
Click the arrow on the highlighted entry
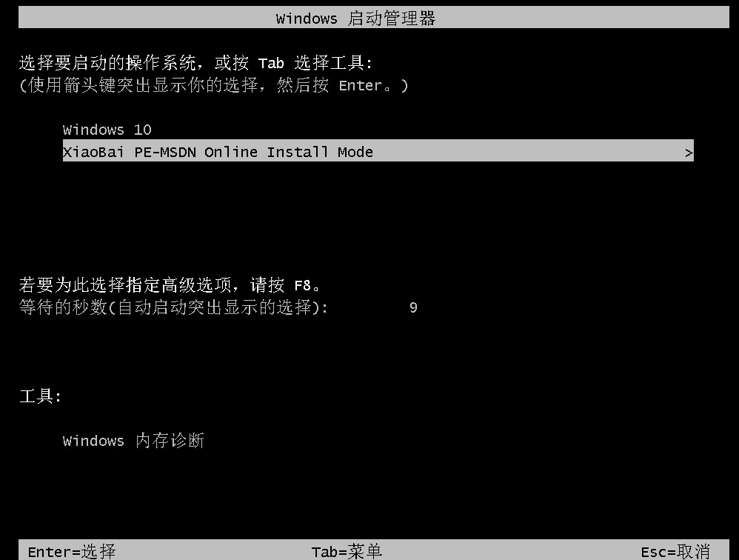pyautogui.click(x=689, y=153)
